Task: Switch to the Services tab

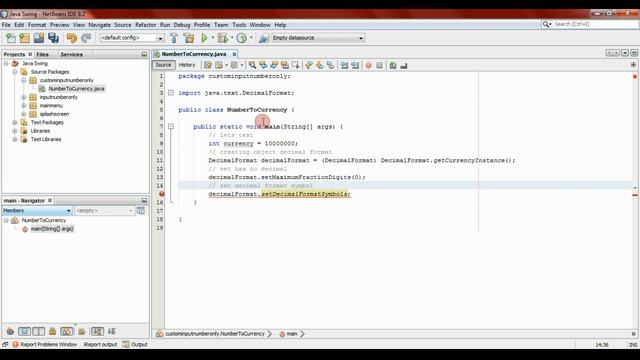Action: click(x=71, y=54)
